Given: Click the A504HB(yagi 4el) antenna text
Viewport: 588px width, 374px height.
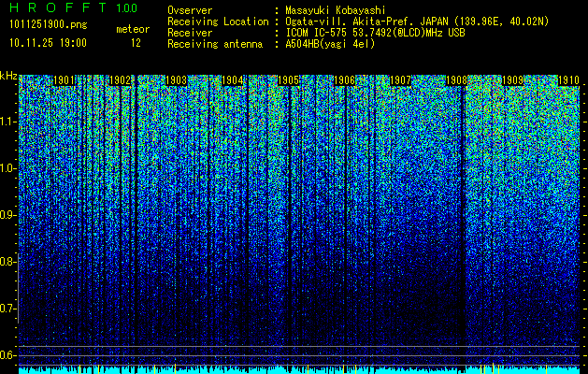Looking at the screenshot, I should point(330,44).
